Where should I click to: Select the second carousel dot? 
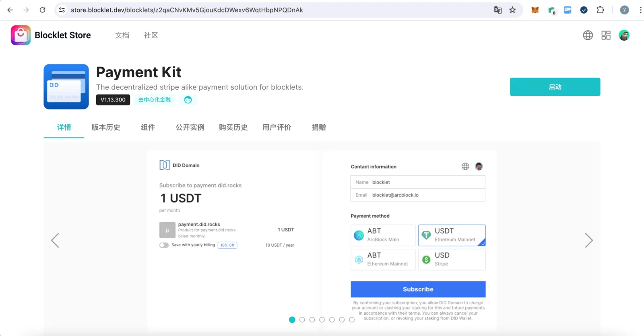click(302, 320)
